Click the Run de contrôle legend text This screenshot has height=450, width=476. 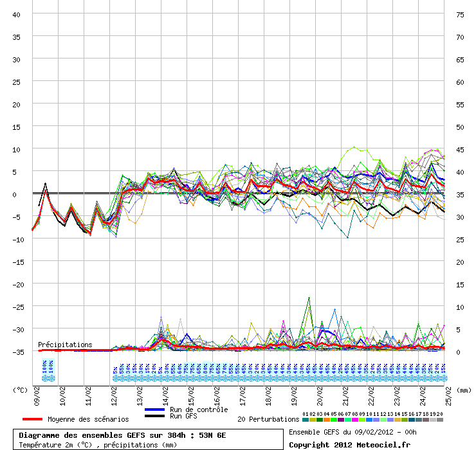pyautogui.click(x=199, y=410)
